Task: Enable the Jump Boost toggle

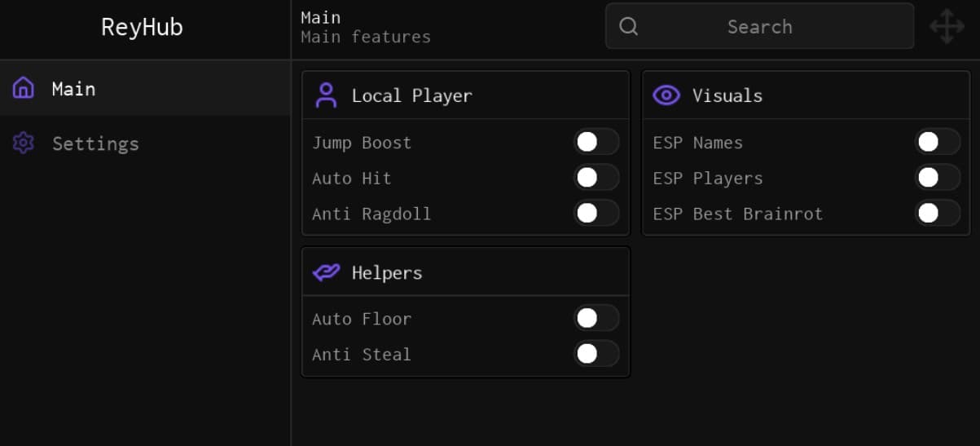Action: 596,142
